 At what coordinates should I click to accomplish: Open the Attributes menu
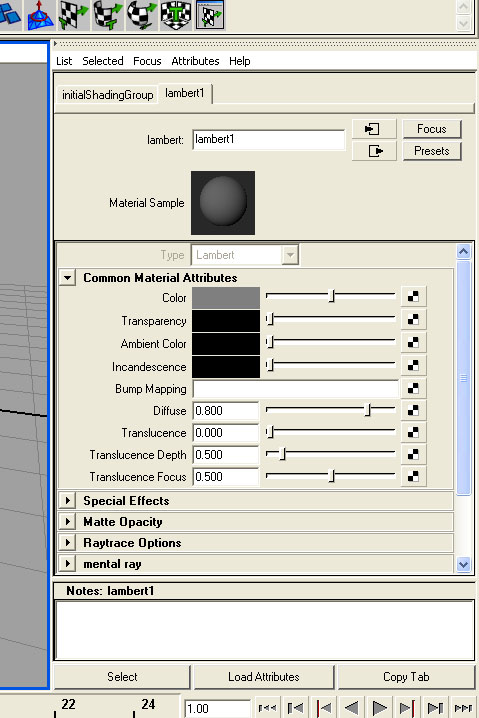(x=195, y=61)
